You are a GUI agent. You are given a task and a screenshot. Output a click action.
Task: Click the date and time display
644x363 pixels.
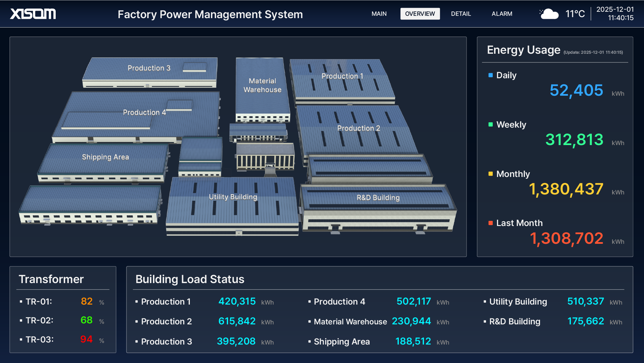tap(615, 14)
